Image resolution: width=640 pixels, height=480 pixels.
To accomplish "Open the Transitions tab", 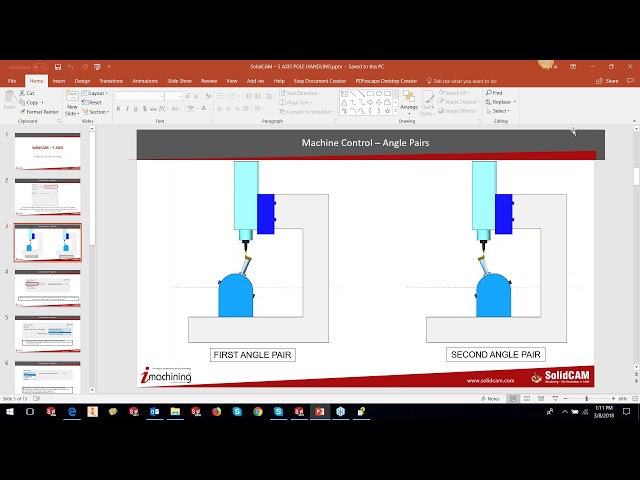I will [x=111, y=81].
